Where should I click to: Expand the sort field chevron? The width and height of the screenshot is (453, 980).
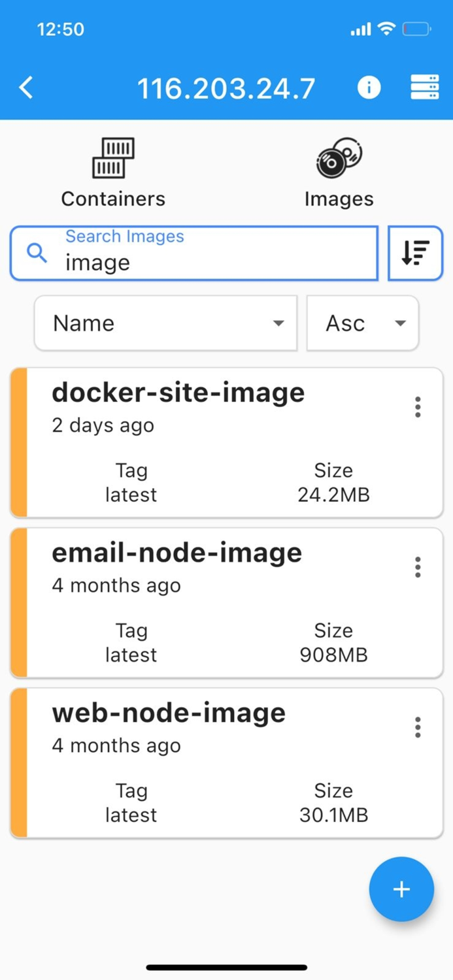click(279, 323)
